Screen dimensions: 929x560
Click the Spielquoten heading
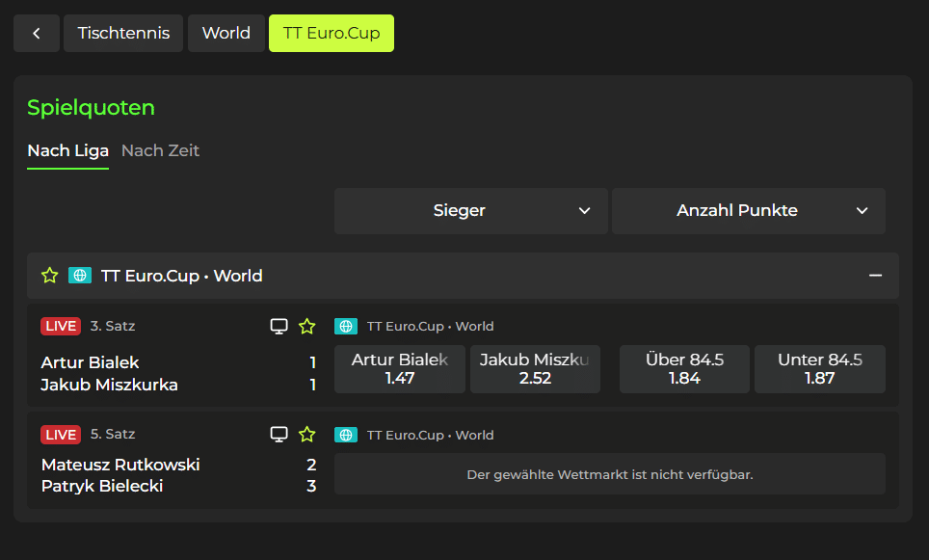coord(91,107)
